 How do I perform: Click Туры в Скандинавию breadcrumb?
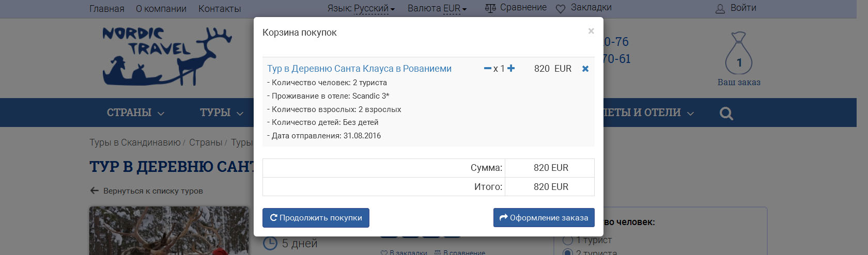click(x=135, y=142)
